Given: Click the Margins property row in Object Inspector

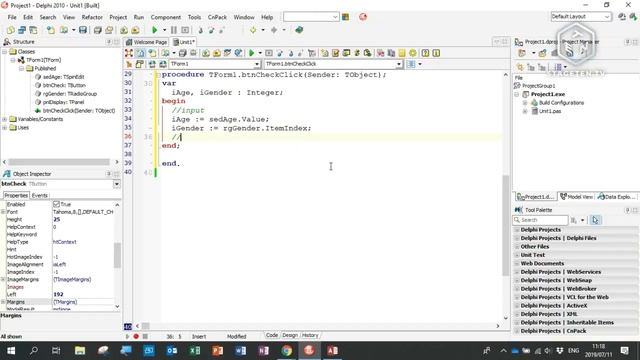Looking at the screenshot, I should (57, 302).
